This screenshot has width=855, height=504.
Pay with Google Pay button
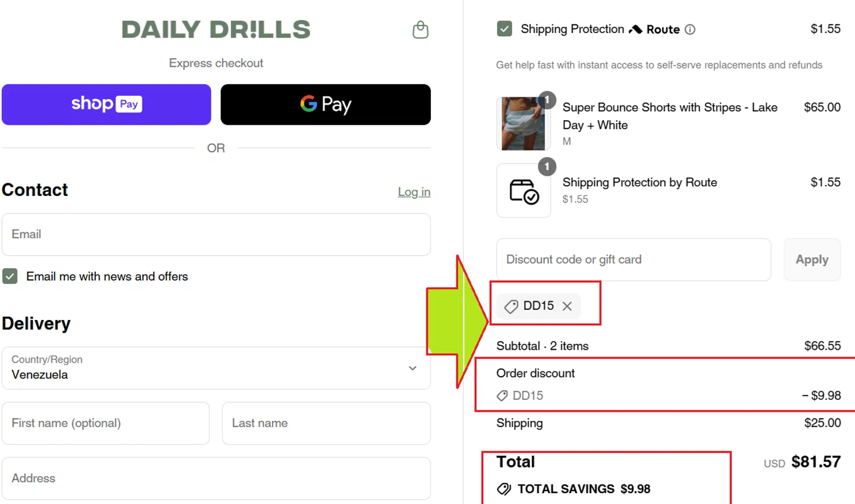325,104
